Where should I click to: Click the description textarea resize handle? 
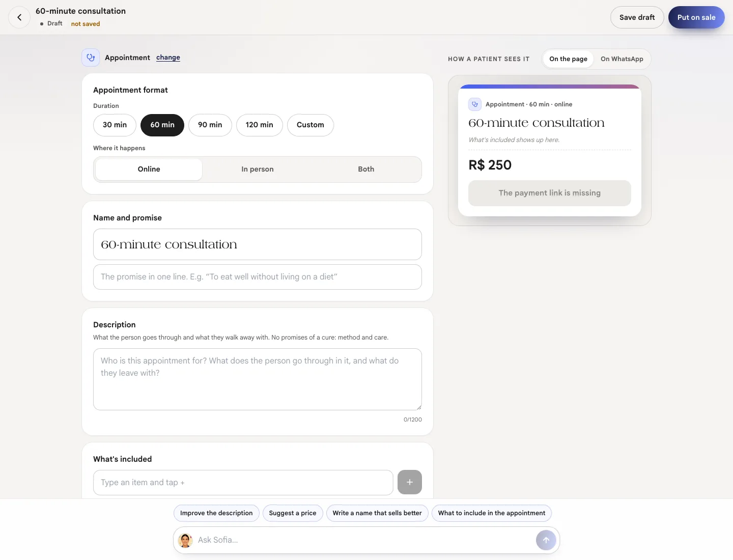pos(419,407)
